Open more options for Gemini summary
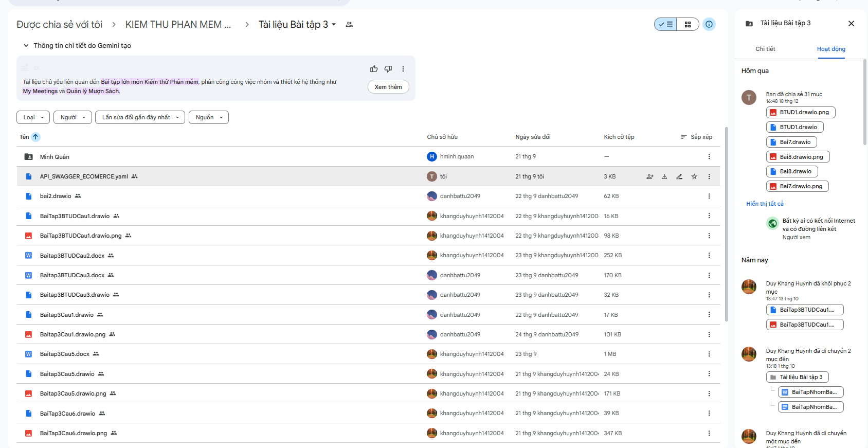The width and height of the screenshot is (868, 448). [403, 69]
